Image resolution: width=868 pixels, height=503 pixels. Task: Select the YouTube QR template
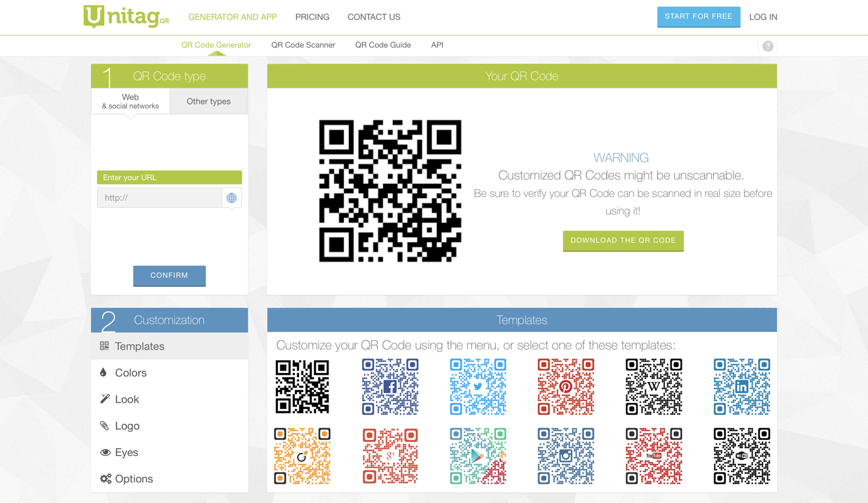pos(654,456)
